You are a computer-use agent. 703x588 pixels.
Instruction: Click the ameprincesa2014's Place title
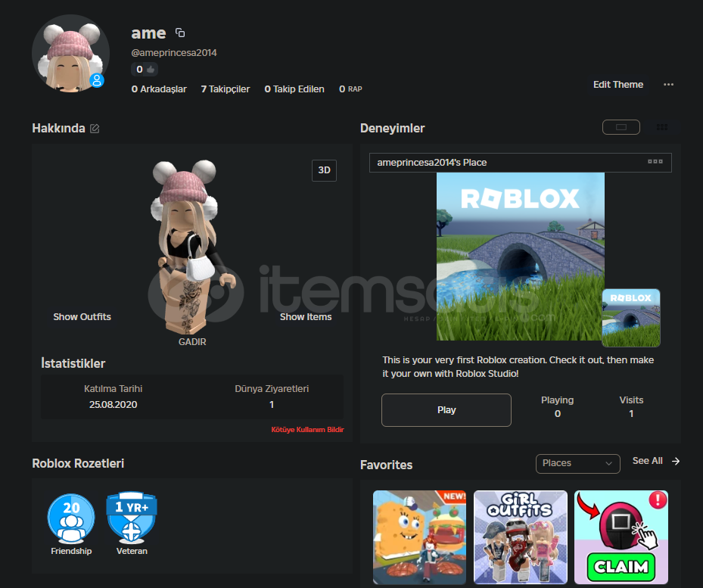click(432, 163)
